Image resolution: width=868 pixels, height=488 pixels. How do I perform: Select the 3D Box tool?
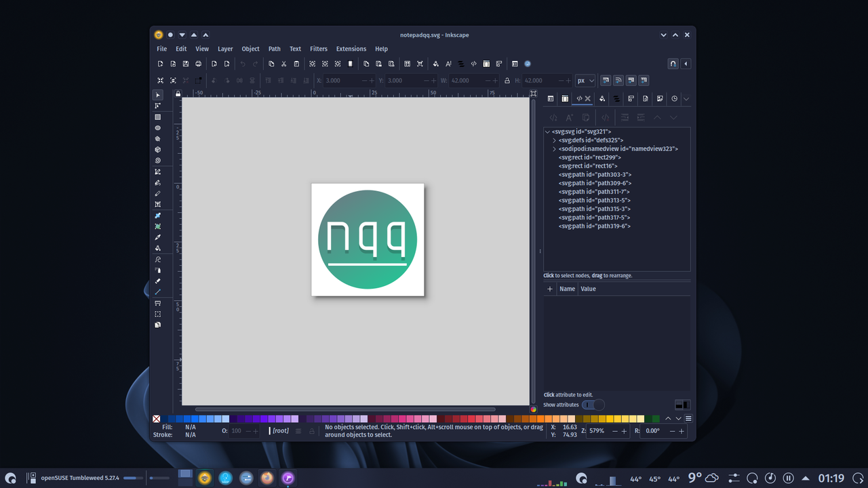(158, 150)
